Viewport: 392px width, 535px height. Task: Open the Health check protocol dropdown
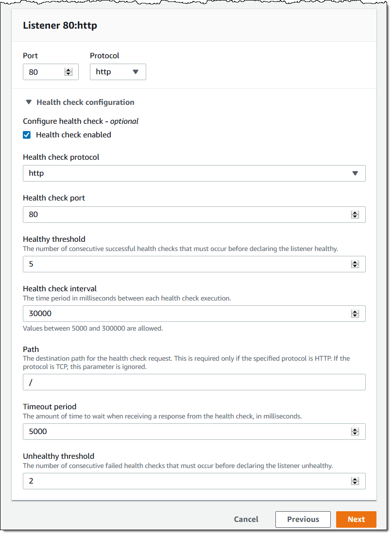tap(194, 173)
